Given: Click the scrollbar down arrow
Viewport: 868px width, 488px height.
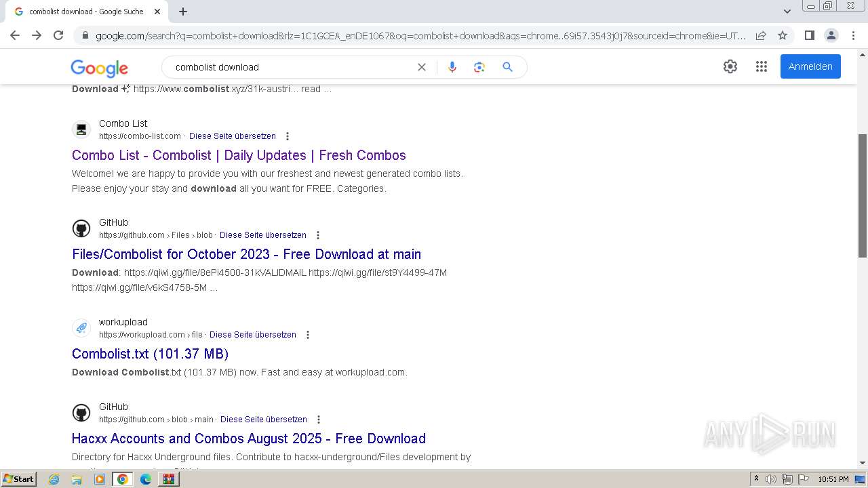Looking at the screenshot, I should 863,463.
